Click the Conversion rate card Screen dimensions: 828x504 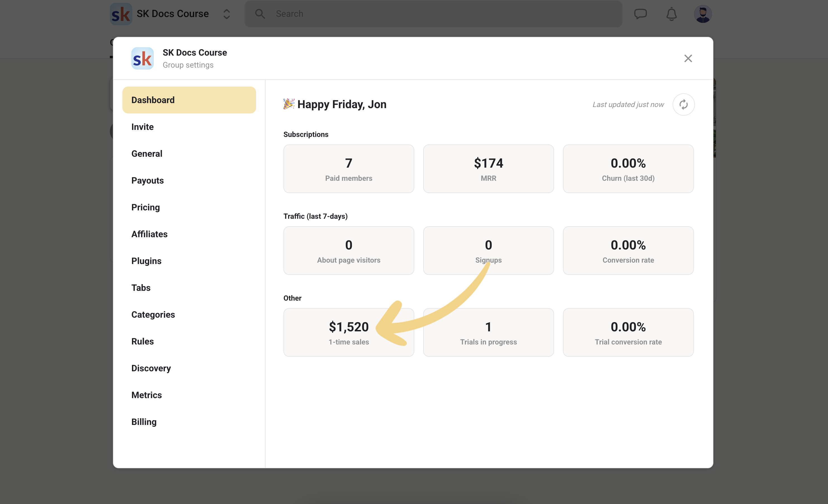628,251
